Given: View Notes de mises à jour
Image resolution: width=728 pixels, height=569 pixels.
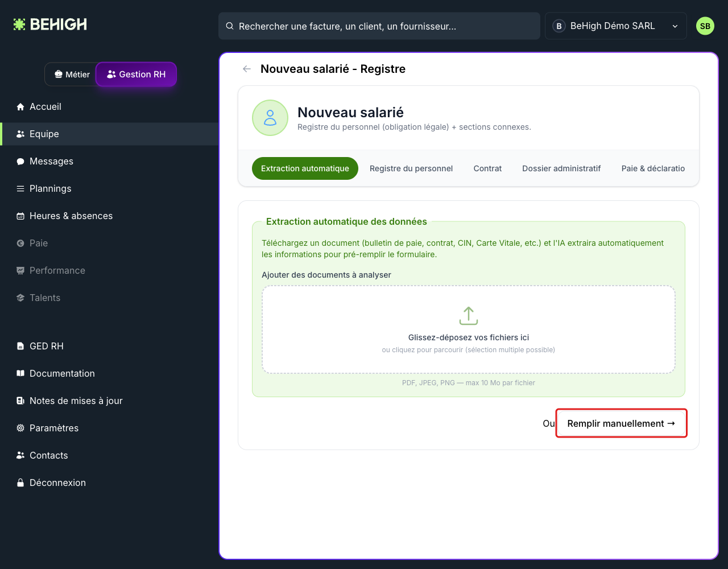Looking at the screenshot, I should (x=109, y=401).
